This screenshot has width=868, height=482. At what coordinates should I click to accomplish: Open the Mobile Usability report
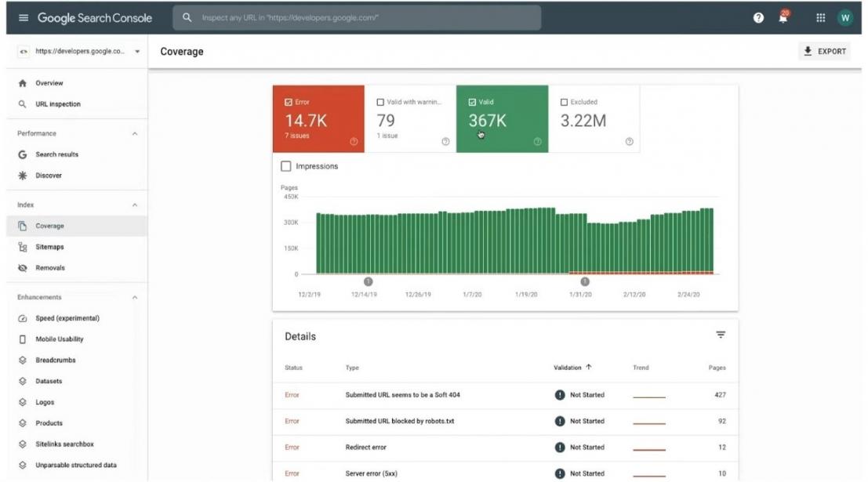59,339
